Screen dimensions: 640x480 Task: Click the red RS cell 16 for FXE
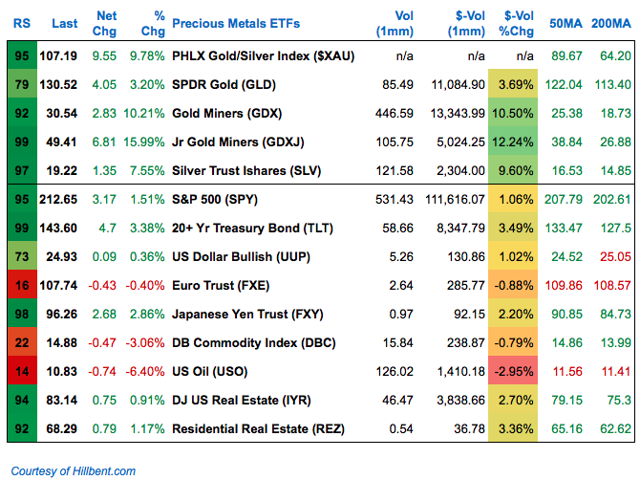click(22, 285)
